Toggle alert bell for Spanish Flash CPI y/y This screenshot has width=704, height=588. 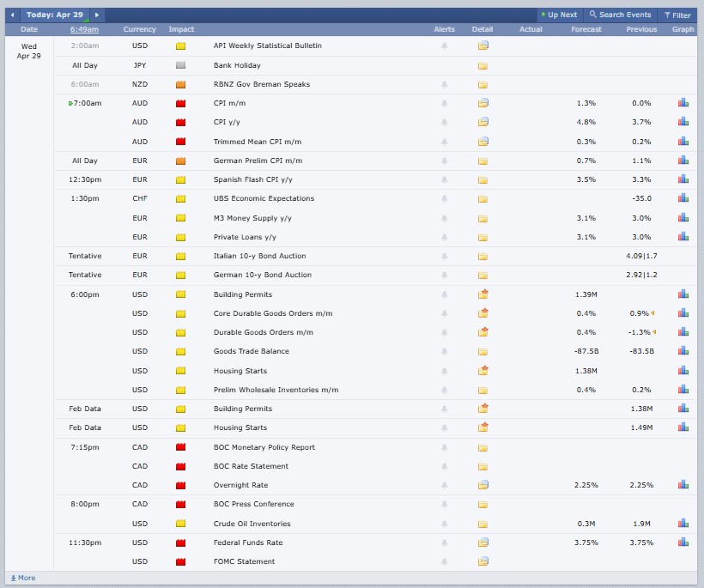point(444,180)
